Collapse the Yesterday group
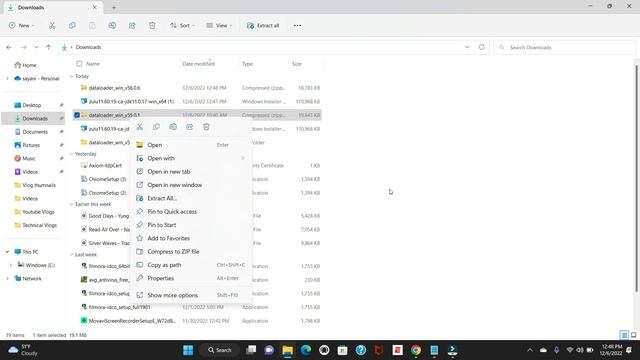The width and height of the screenshot is (640, 360). point(71,154)
